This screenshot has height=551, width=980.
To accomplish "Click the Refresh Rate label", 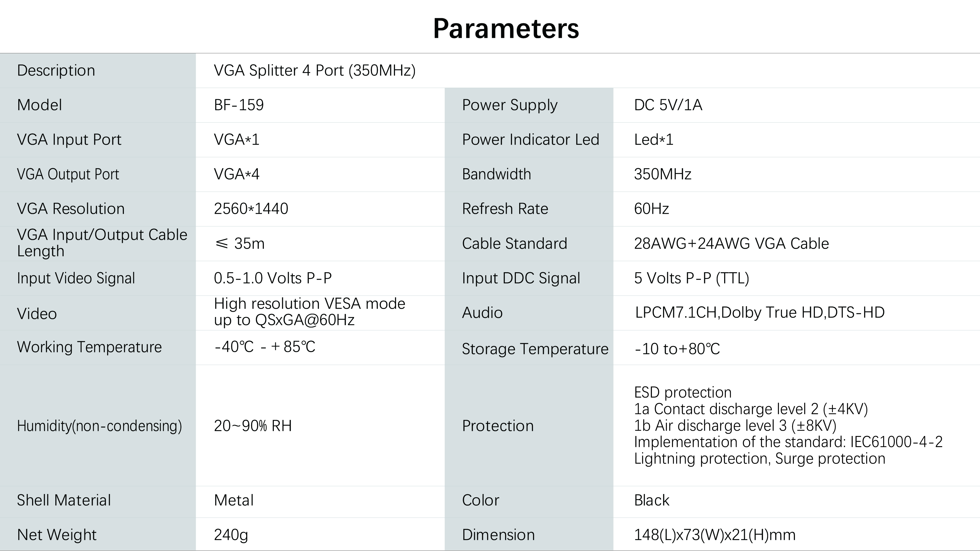I will click(x=505, y=209).
